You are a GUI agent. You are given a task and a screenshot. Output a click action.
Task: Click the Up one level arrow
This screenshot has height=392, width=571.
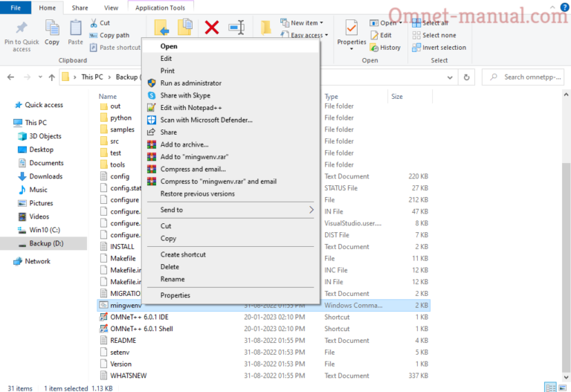click(52, 77)
